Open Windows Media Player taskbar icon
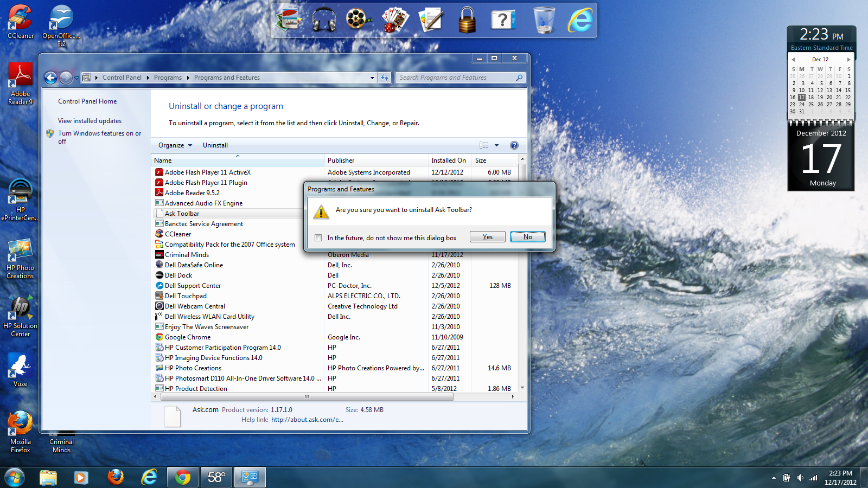Image resolution: width=868 pixels, height=488 pixels. 81,477
